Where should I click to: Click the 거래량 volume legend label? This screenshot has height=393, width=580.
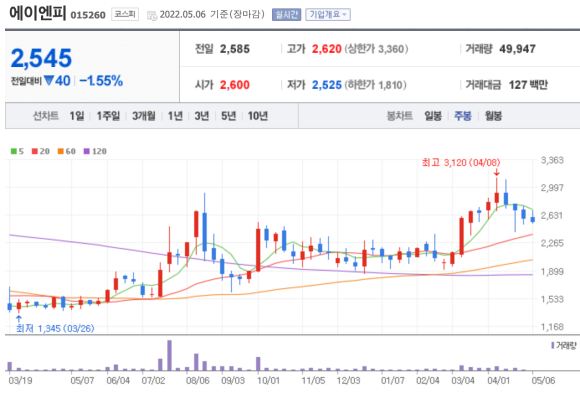pyautogui.click(x=564, y=346)
